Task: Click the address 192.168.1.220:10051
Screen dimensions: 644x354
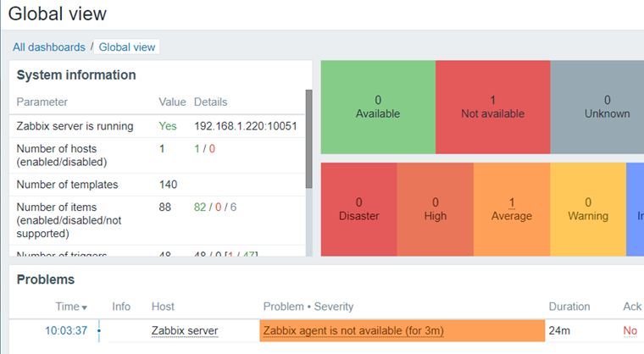Action: (x=245, y=126)
